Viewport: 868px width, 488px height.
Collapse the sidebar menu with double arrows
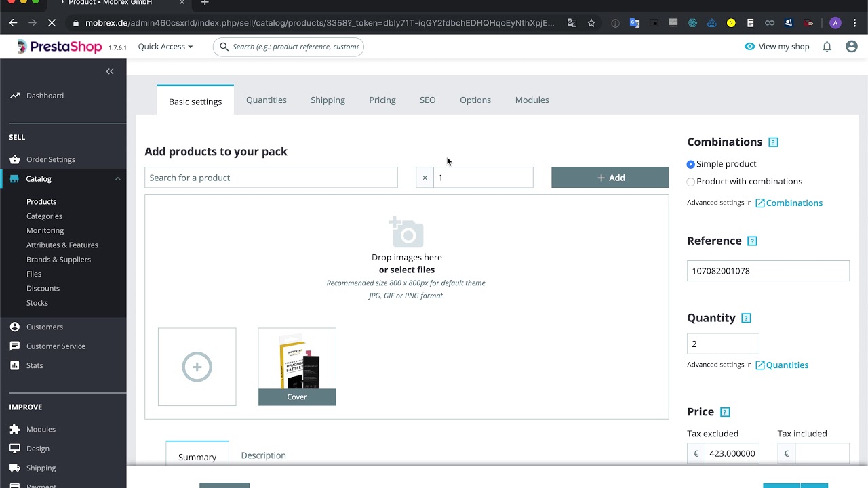coord(110,71)
